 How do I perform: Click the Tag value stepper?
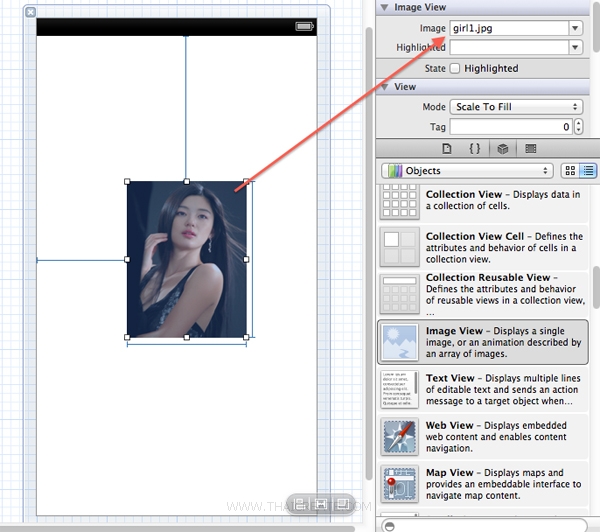click(579, 127)
